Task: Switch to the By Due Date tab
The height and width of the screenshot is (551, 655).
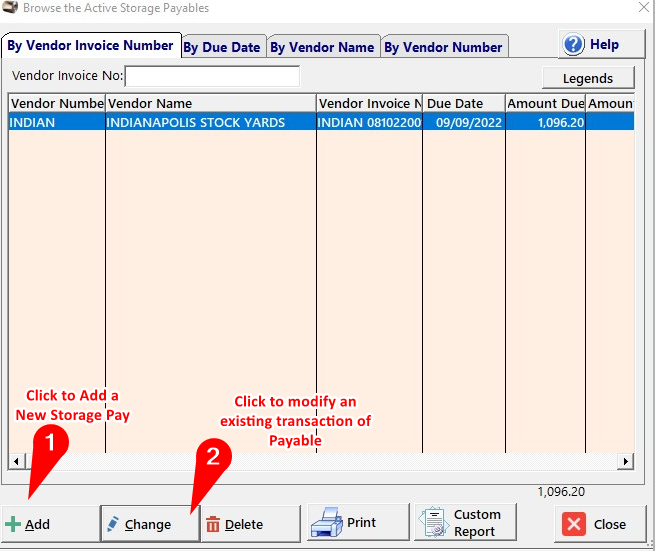Action: coord(222,47)
